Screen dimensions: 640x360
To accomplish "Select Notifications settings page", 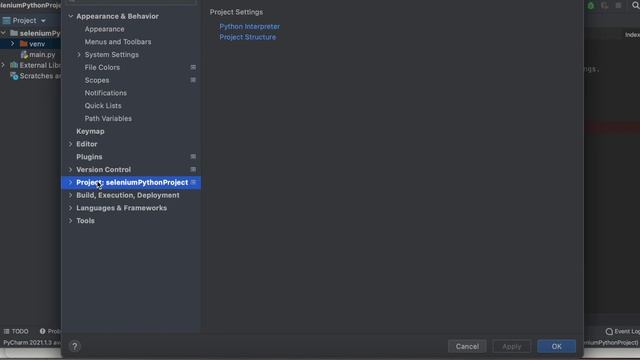I will [106, 93].
